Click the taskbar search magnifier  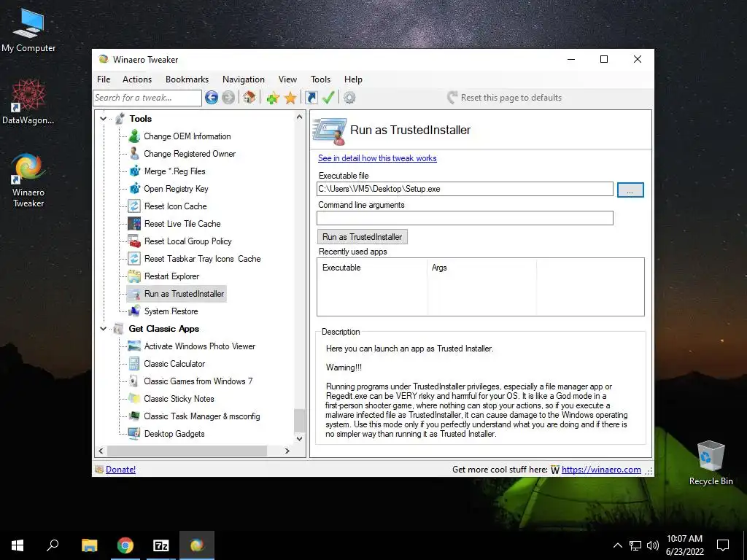[x=53, y=545]
